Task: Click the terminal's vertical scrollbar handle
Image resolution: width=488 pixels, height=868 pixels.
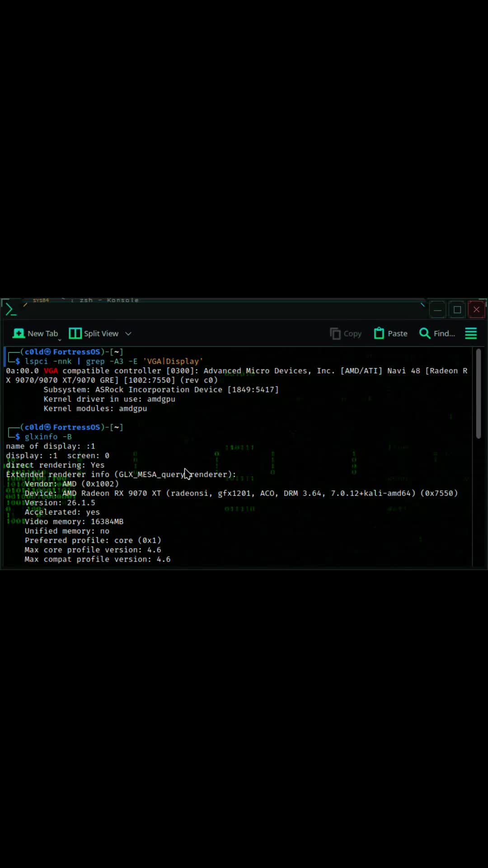Action: 479,393
